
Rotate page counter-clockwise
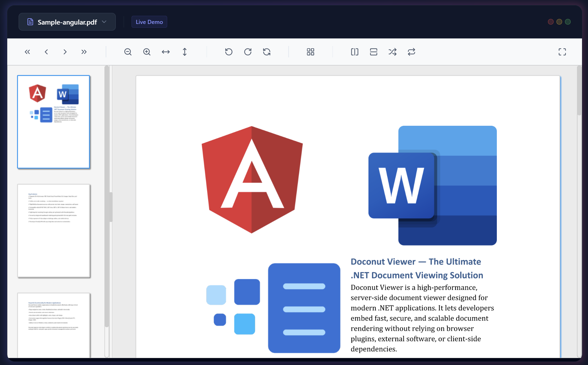[229, 52]
